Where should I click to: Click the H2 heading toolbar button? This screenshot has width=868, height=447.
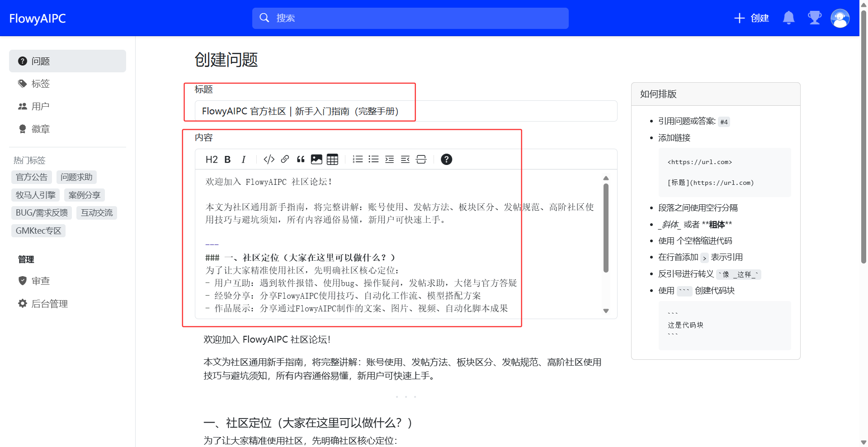[212, 160]
